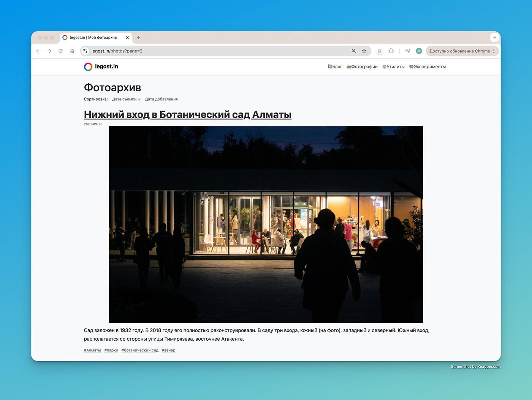Open the Эксперименты navigation item
Image resolution: width=532 pixels, height=400 pixels.
pyautogui.click(x=427, y=67)
